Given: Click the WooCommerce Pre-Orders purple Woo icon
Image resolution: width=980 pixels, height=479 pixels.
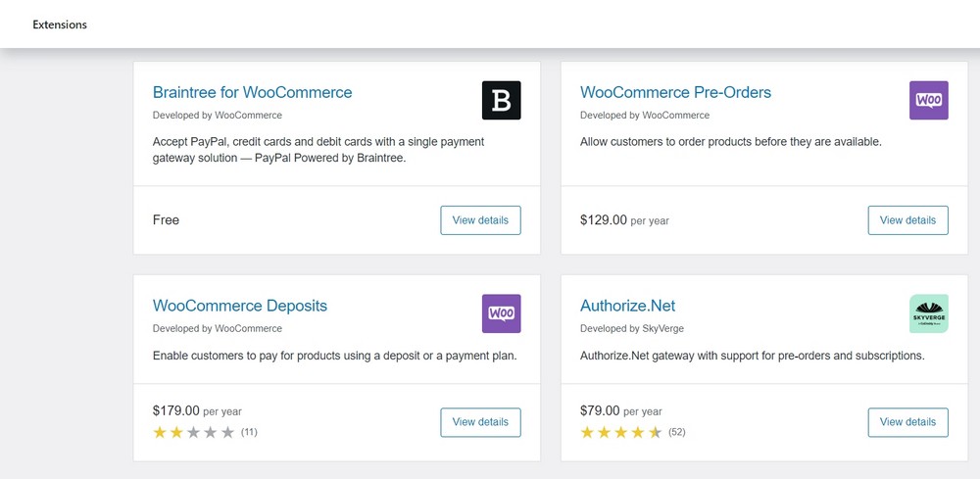Looking at the screenshot, I should 928,100.
